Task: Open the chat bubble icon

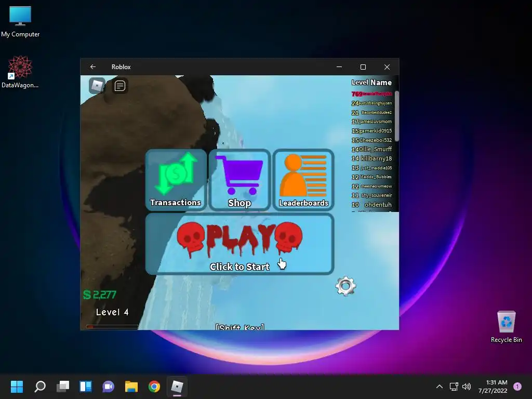Action: 120,86
